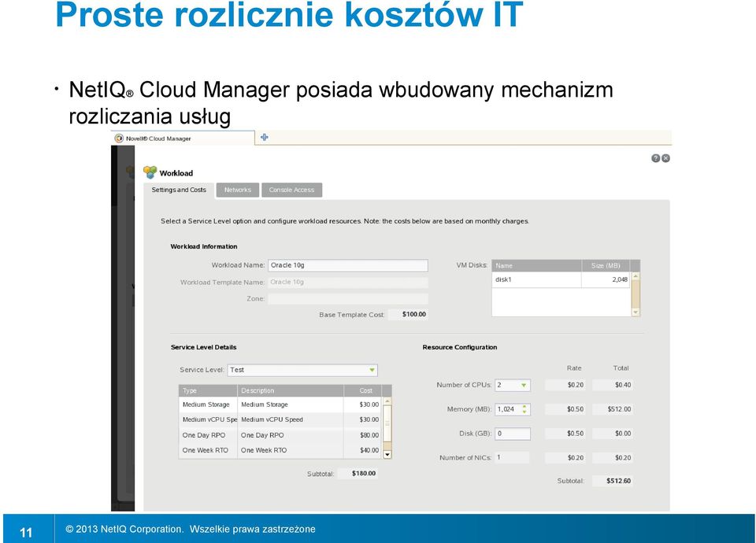Image resolution: width=756 pixels, height=543 pixels.
Task: Click the Type column header
Action: point(208,390)
